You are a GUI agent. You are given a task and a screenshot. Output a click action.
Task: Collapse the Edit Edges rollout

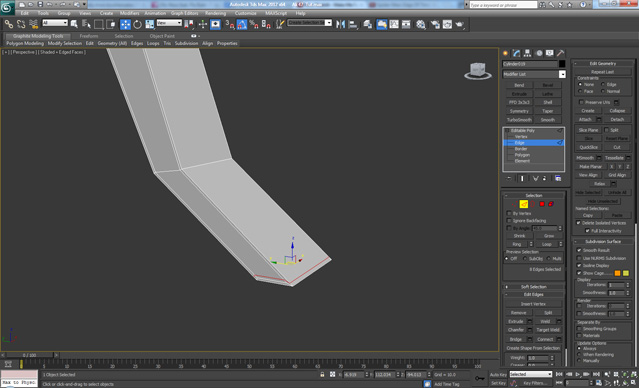pyautogui.click(x=533, y=295)
